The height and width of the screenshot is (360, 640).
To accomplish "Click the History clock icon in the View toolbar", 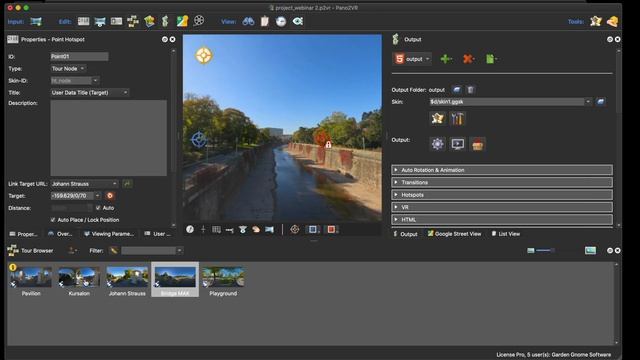I will [x=281, y=21].
